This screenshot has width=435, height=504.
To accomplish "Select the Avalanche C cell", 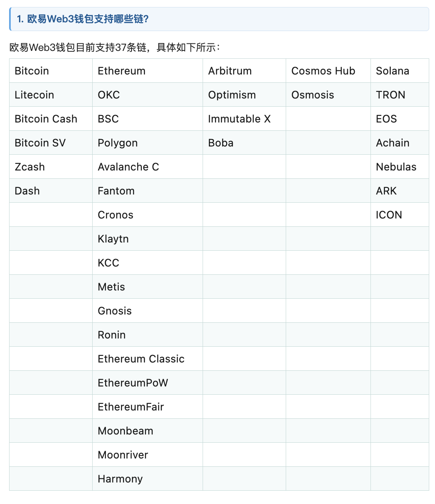I will (x=128, y=167).
